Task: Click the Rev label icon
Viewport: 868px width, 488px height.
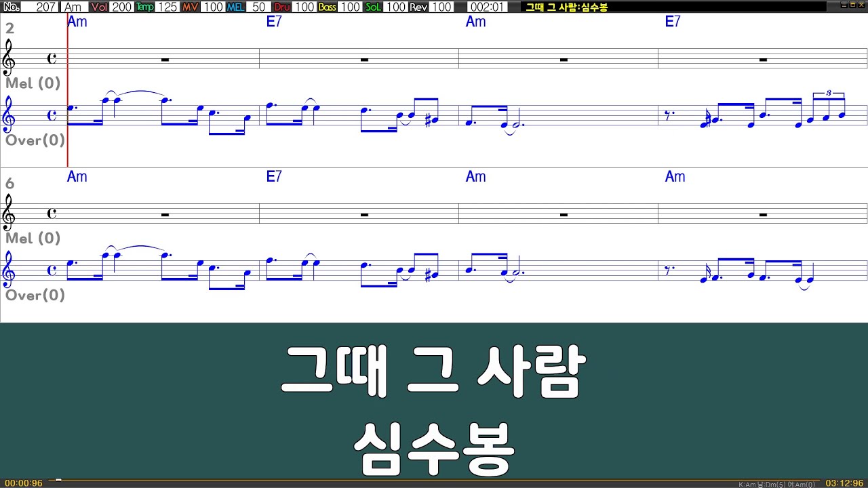Action: point(418,7)
